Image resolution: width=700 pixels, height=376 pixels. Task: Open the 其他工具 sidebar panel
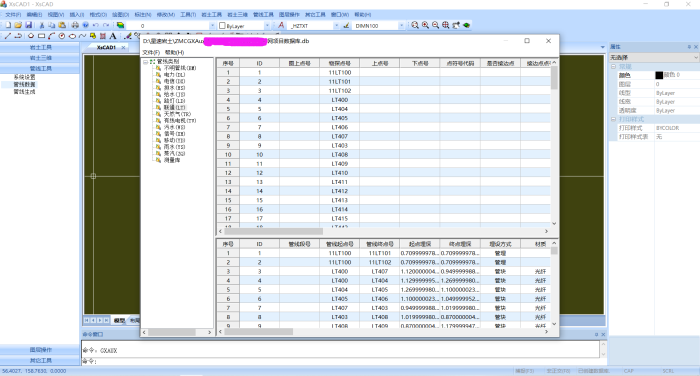click(40, 360)
